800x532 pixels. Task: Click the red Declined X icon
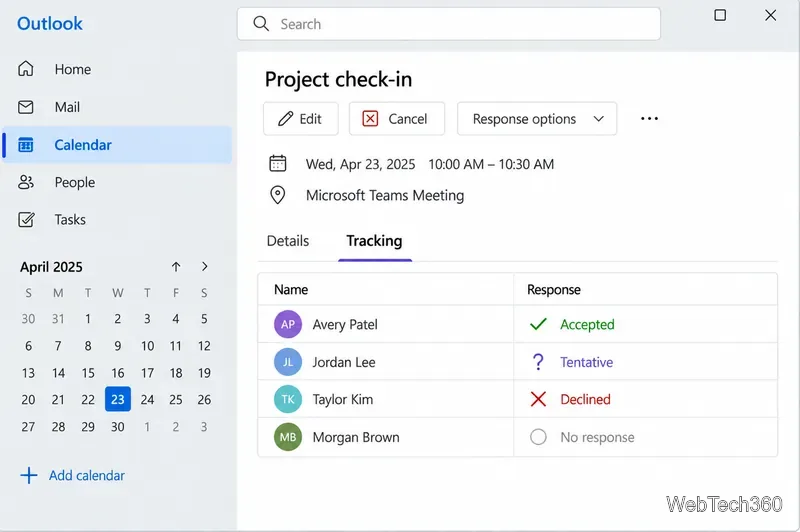pyautogui.click(x=538, y=399)
